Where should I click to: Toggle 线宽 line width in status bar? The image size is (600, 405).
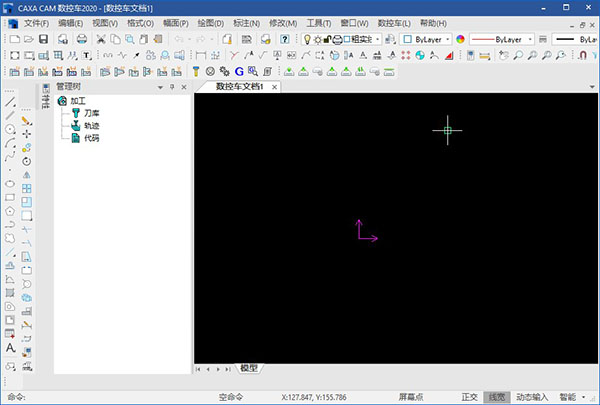pyautogui.click(x=497, y=397)
